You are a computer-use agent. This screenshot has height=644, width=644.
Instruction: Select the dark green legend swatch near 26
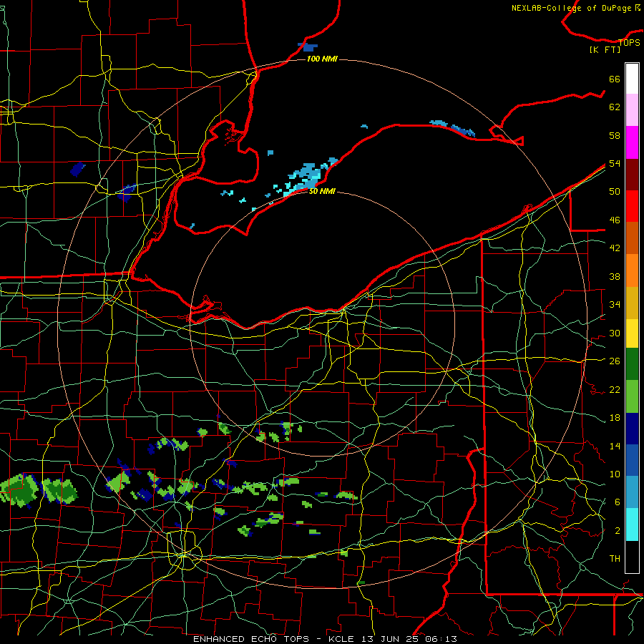[x=632, y=364]
